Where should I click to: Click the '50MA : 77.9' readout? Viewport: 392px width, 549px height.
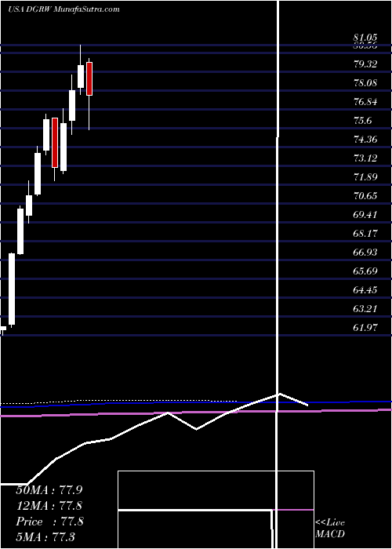click(49, 490)
